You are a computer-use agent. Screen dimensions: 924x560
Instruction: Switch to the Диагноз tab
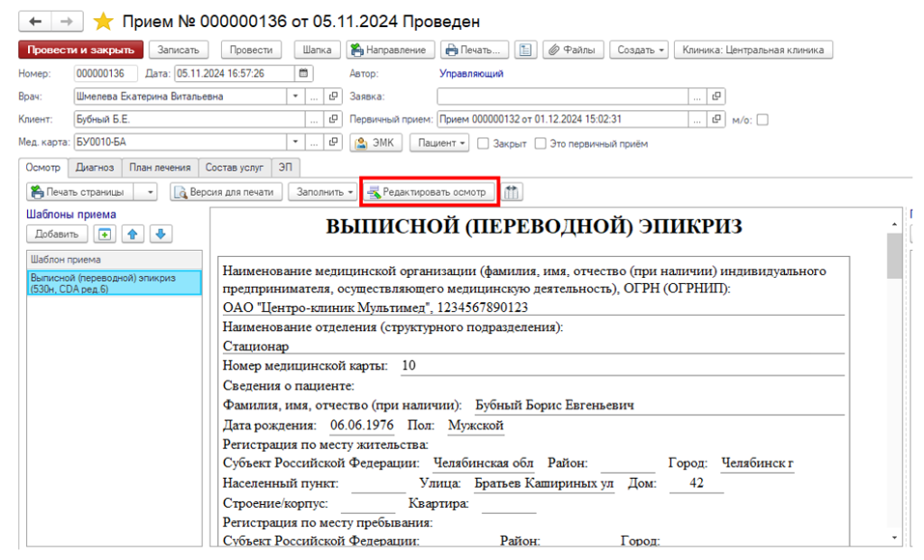[x=95, y=168]
